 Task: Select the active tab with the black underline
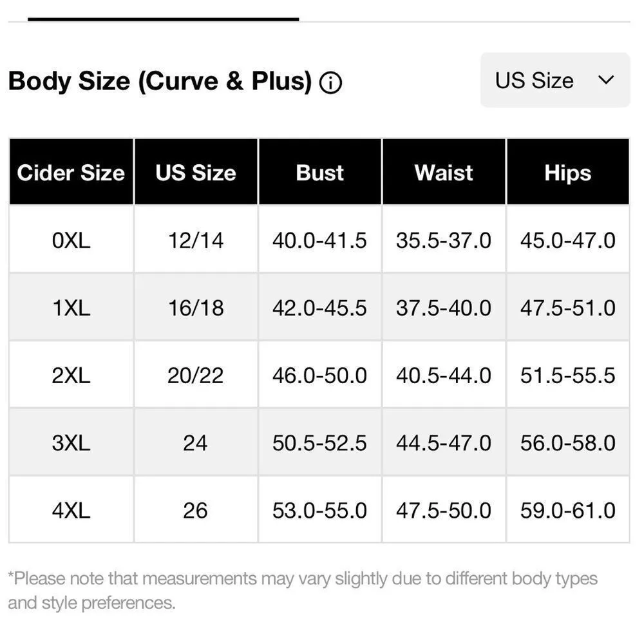163,19
